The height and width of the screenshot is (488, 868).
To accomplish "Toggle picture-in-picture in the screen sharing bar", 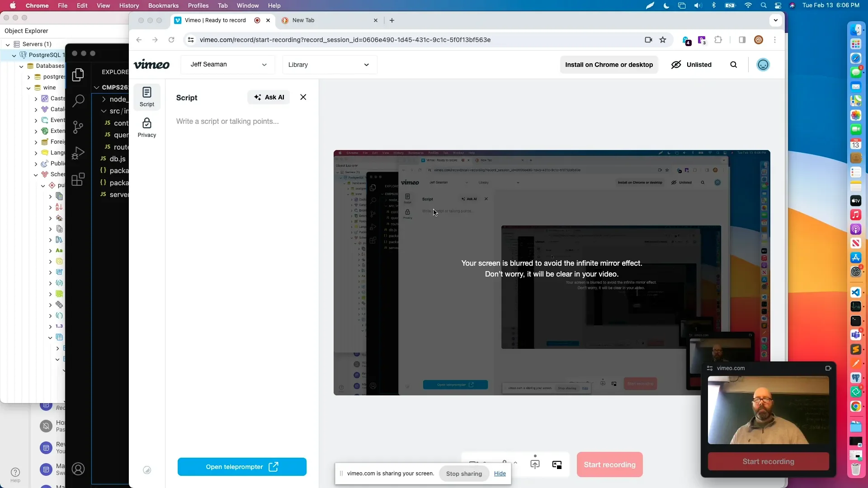I will coord(557,465).
